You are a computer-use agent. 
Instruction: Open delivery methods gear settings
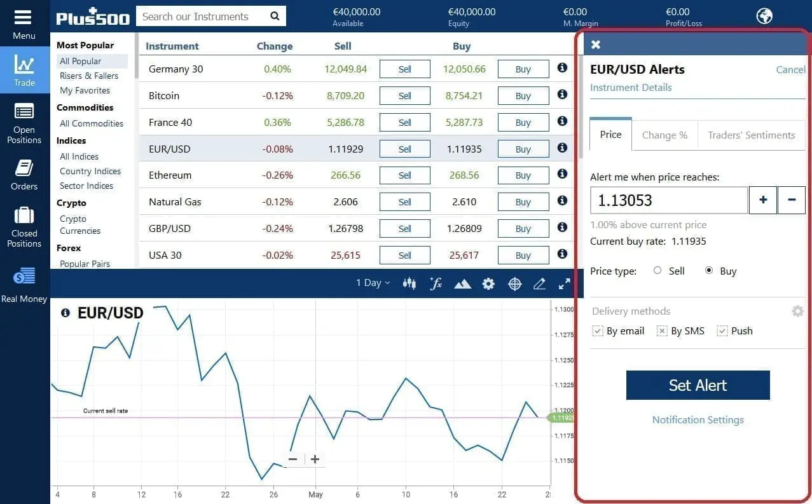[797, 311]
